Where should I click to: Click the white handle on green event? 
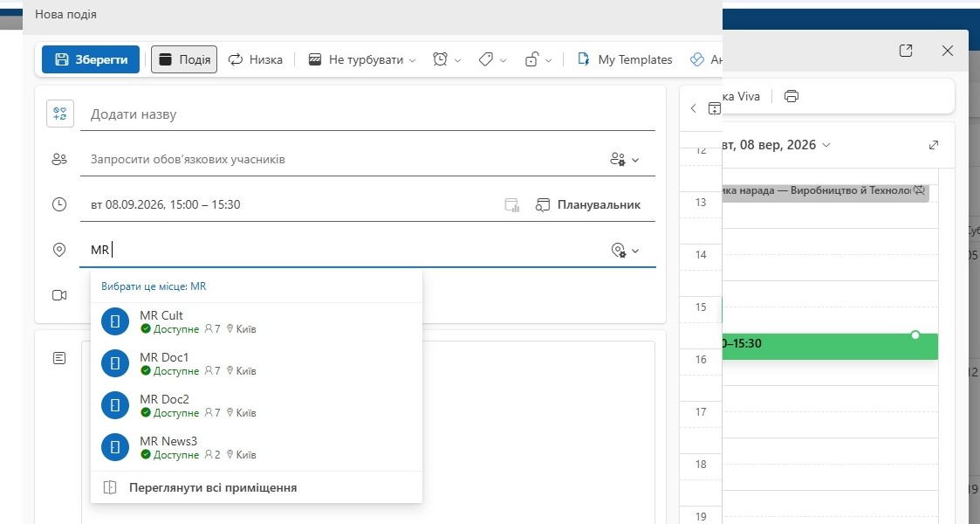915,335
